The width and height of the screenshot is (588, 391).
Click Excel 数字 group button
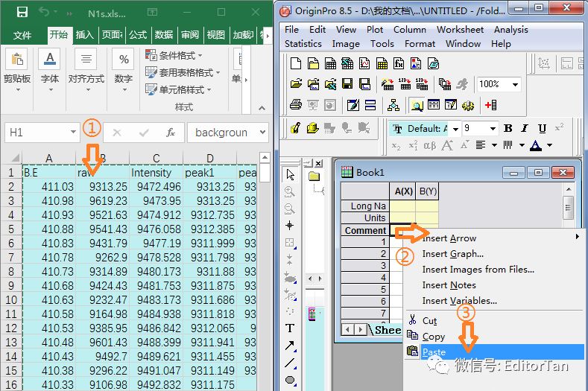[124, 71]
